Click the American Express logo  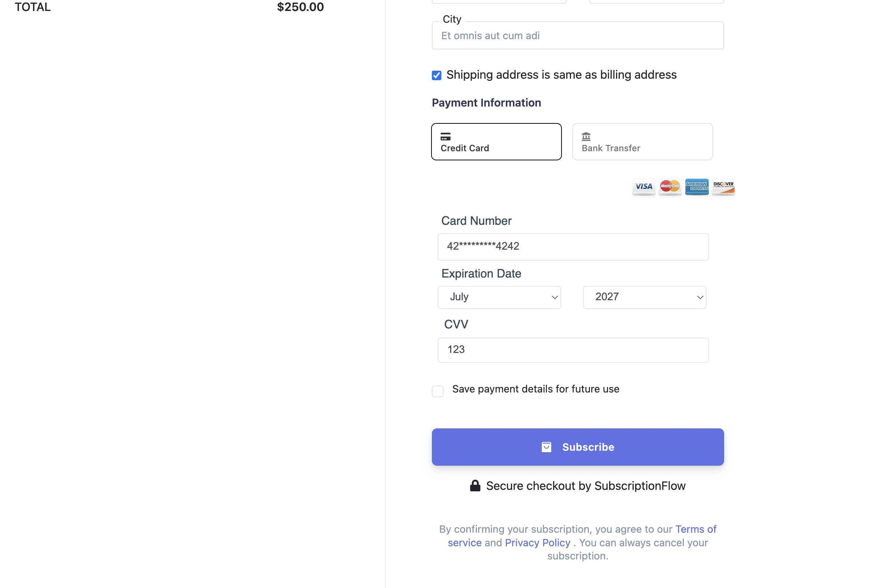697,186
